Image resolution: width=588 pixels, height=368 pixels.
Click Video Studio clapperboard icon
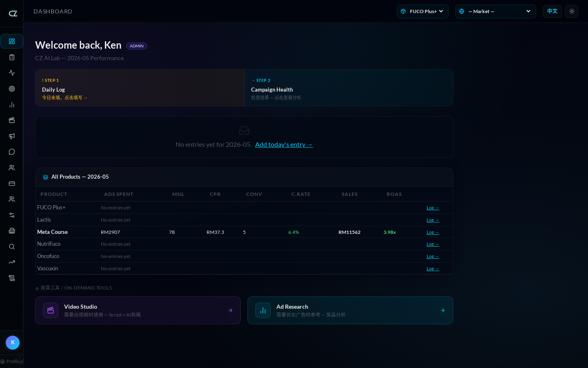click(51, 310)
